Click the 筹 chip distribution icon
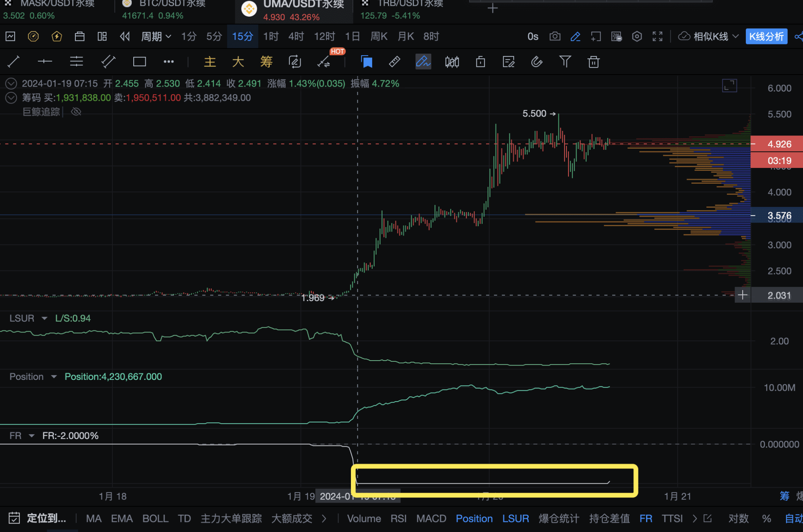The height and width of the screenshot is (532, 803). tap(266, 62)
